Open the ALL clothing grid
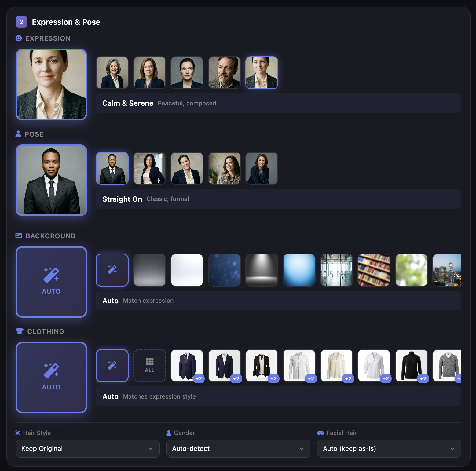Image resolution: width=476 pixels, height=471 pixels. pos(150,366)
